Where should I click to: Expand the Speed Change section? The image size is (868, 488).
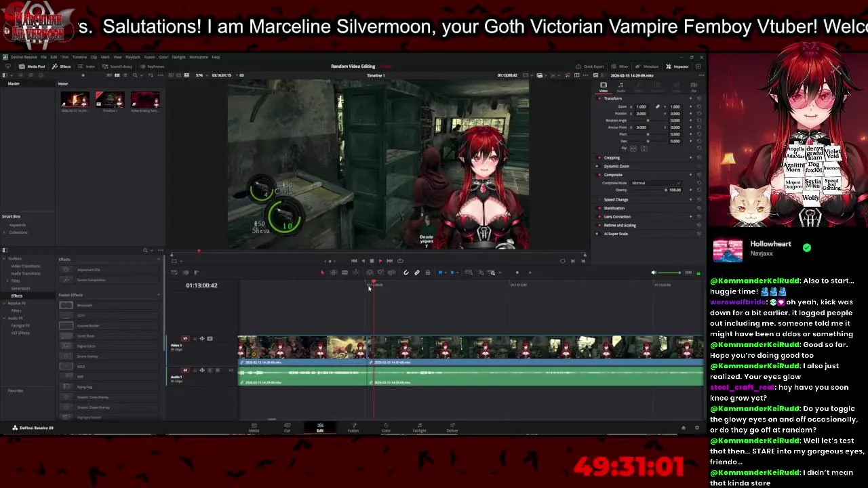pos(616,200)
